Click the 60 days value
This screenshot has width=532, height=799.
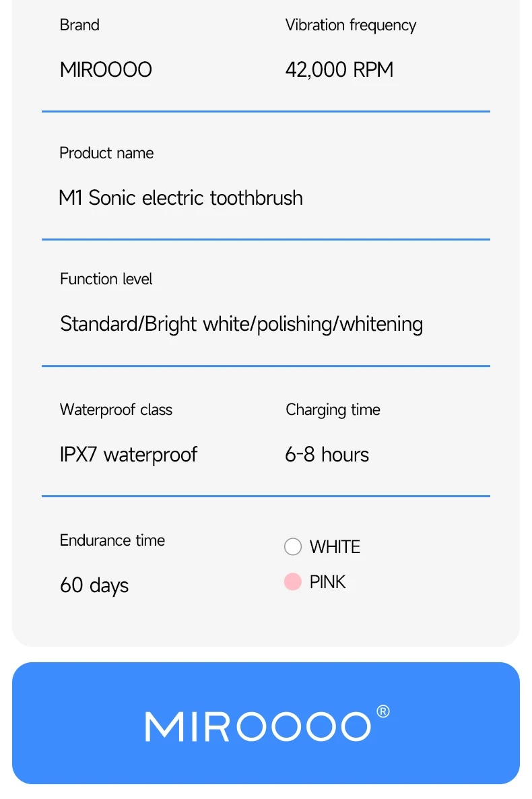pyautogui.click(x=94, y=585)
